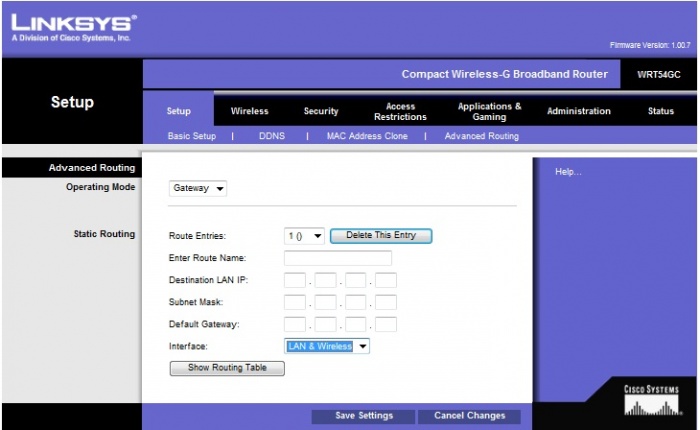Open the Security tab
Image resolution: width=700 pixels, height=430 pixels.
click(x=321, y=111)
